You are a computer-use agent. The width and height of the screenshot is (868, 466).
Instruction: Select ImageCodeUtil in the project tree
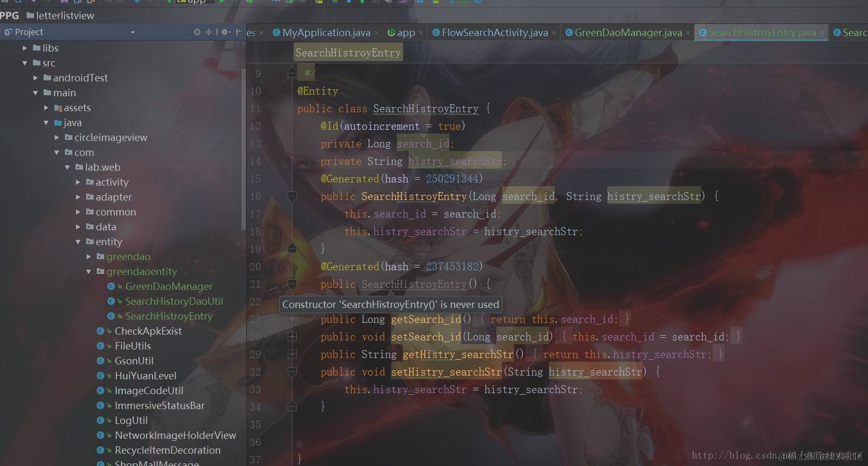point(149,390)
